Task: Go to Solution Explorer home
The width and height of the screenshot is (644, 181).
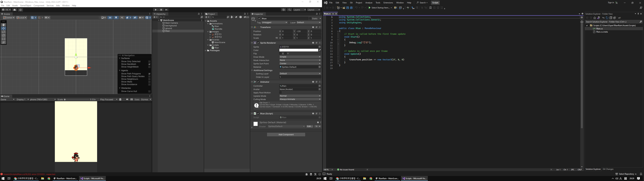Action: pyautogui.click(x=595, y=18)
